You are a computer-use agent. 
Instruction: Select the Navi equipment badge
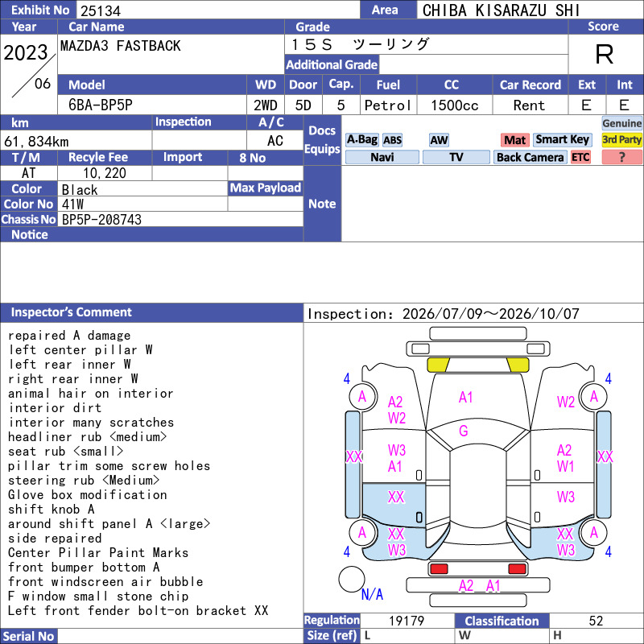382,157
